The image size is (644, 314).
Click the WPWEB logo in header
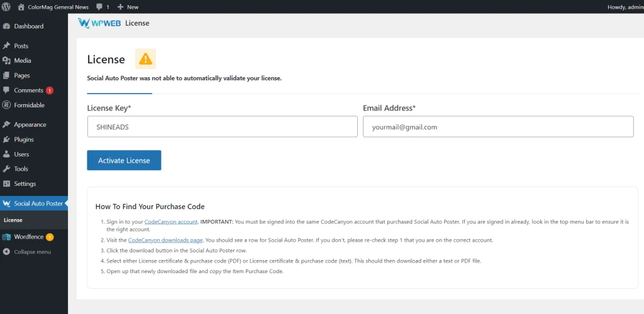pos(99,23)
